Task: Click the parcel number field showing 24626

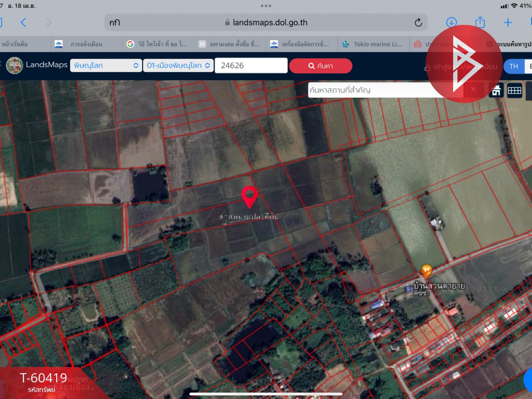Action: click(x=251, y=65)
